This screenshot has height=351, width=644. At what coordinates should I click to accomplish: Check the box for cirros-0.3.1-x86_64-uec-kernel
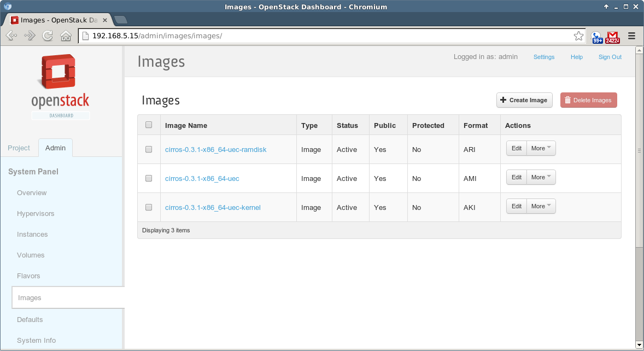click(x=149, y=207)
